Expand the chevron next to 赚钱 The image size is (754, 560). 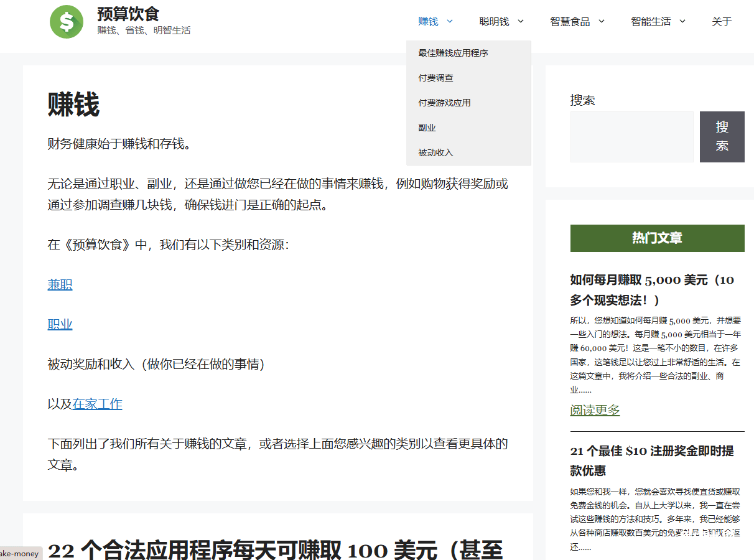(450, 22)
